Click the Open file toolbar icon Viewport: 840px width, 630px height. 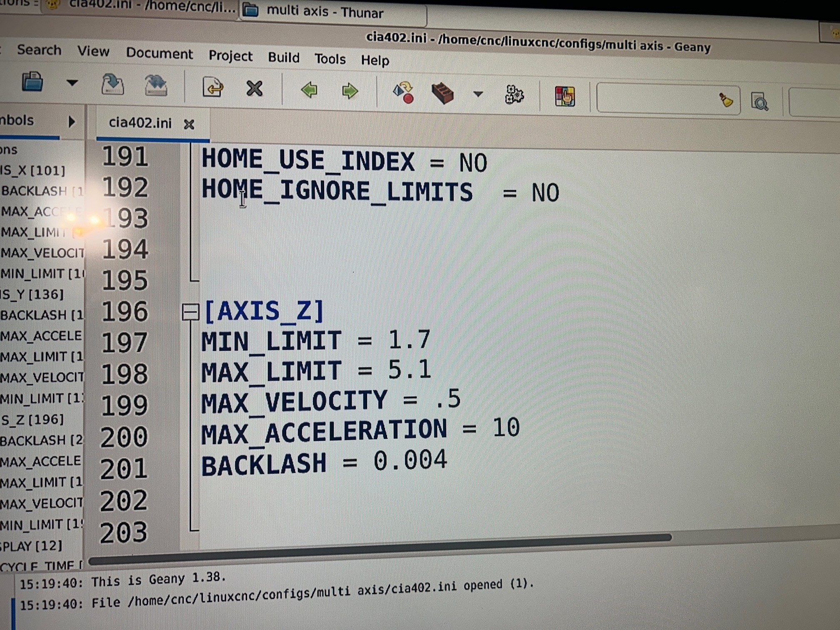tap(32, 82)
